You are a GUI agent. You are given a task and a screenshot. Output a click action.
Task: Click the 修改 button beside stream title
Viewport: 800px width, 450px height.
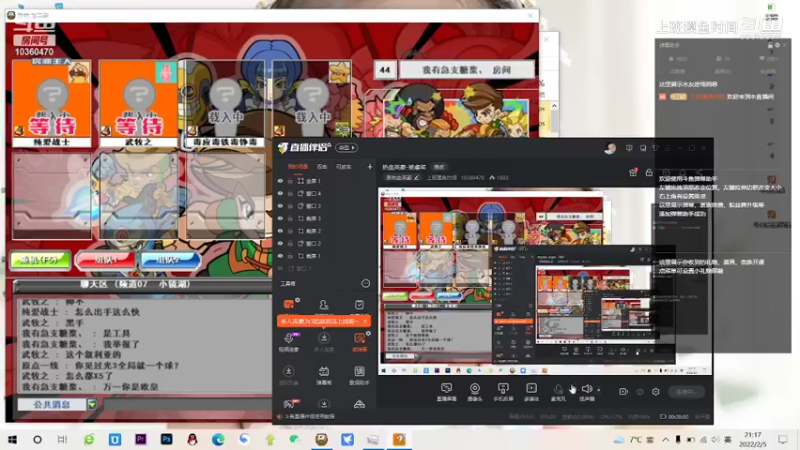click(x=439, y=167)
